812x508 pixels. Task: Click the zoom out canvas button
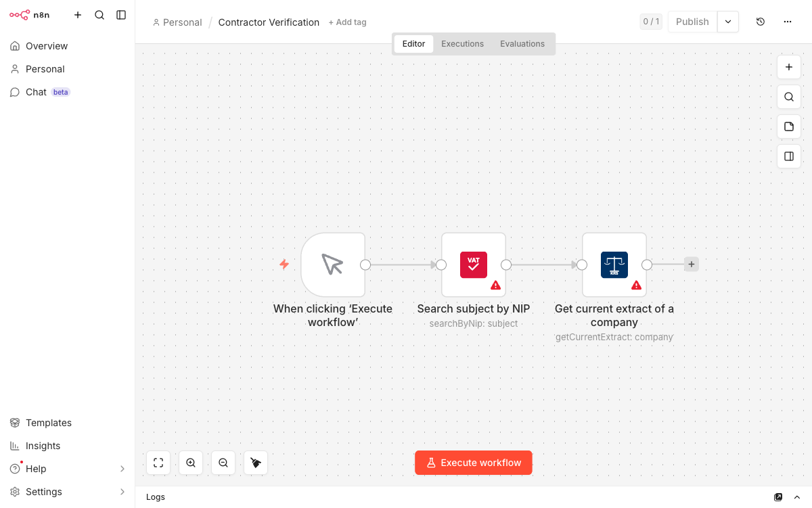point(223,463)
